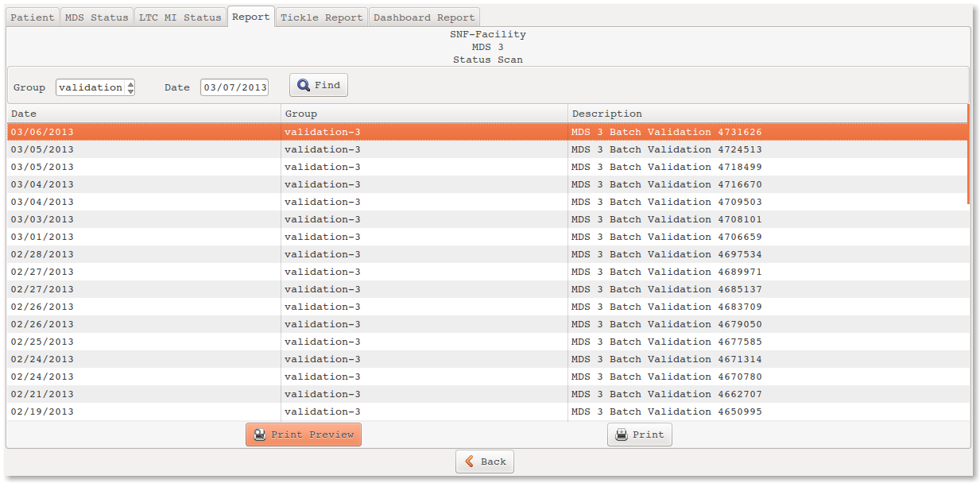
Task: Open the Tickle Report tab
Action: (x=322, y=17)
